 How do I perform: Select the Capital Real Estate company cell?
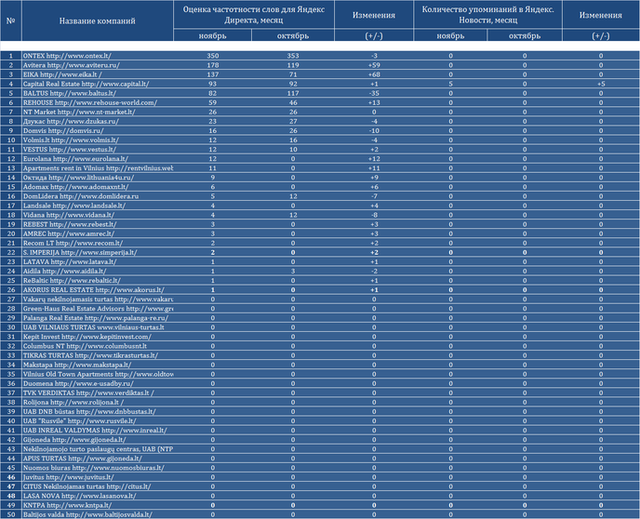click(x=97, y=84)
